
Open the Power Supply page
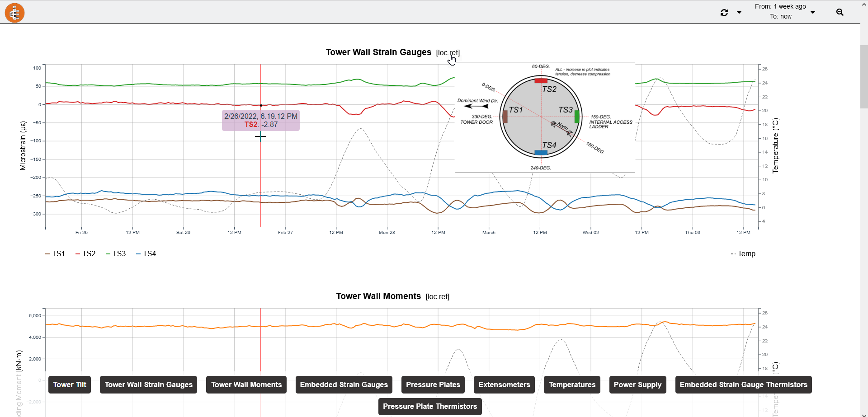point(638,384)
